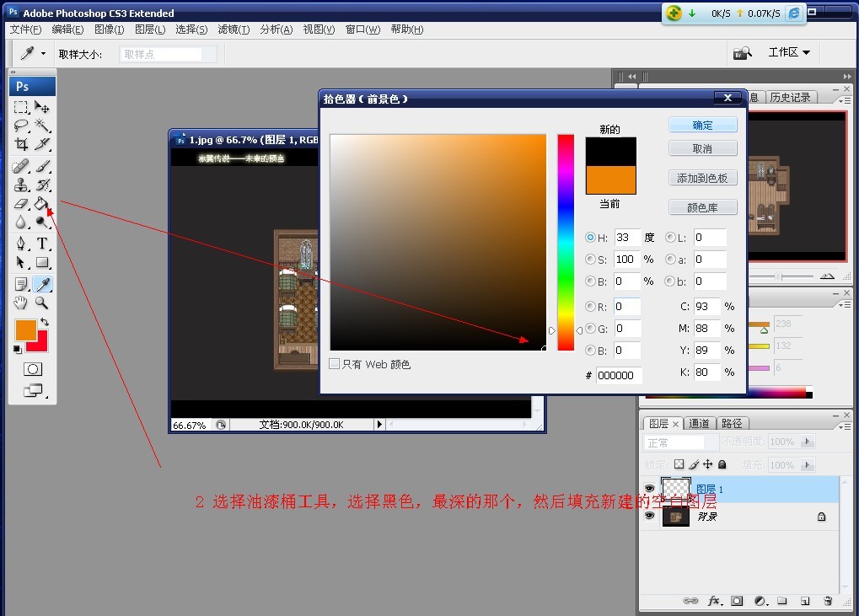Screen dimensions: 859x616
Task: Select the Clone Stamp tool
Action: (21, 185)
